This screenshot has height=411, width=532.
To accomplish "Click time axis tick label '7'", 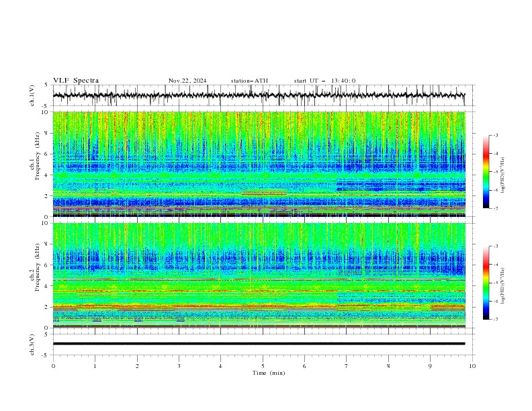I will (347, 366).
